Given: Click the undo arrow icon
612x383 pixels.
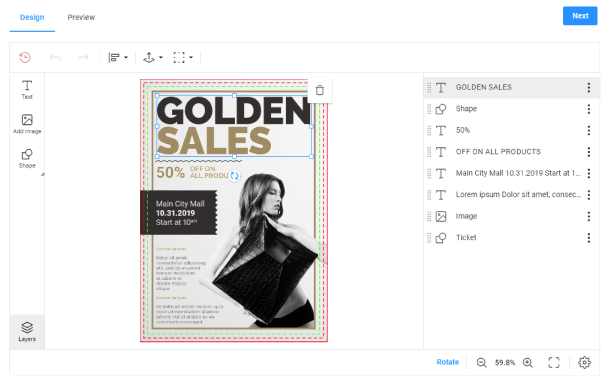Looking at the screenshot, I should coord(55,58).
